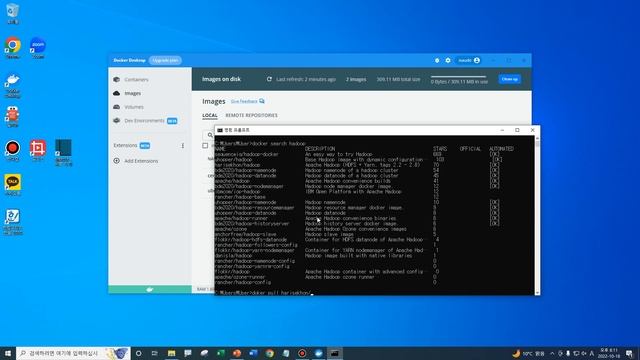
Task: Click the taskbar search box
Action: click(73, 353)
